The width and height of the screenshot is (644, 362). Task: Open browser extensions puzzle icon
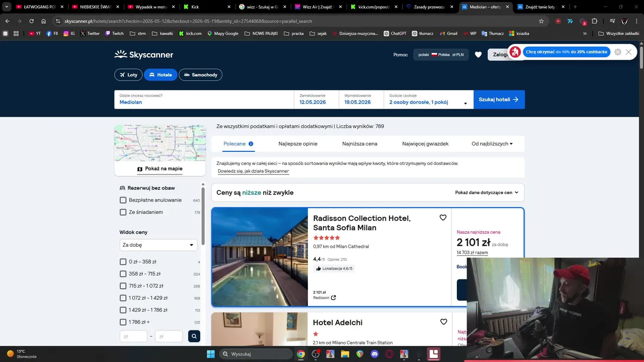click(595, 21)
